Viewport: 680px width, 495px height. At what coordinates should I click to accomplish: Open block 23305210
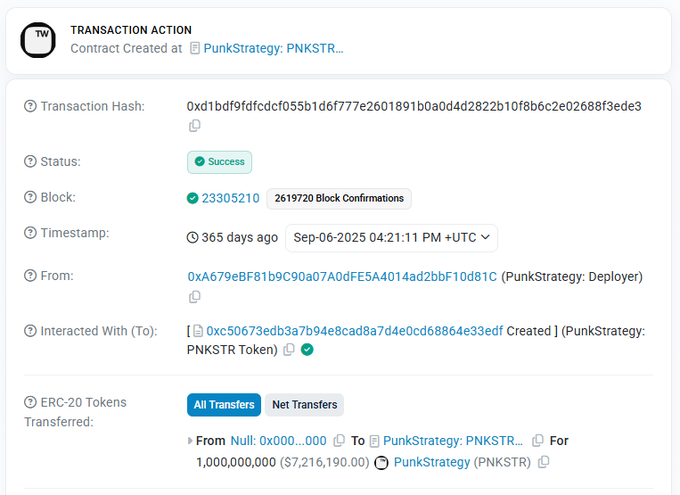click(230, 198)
